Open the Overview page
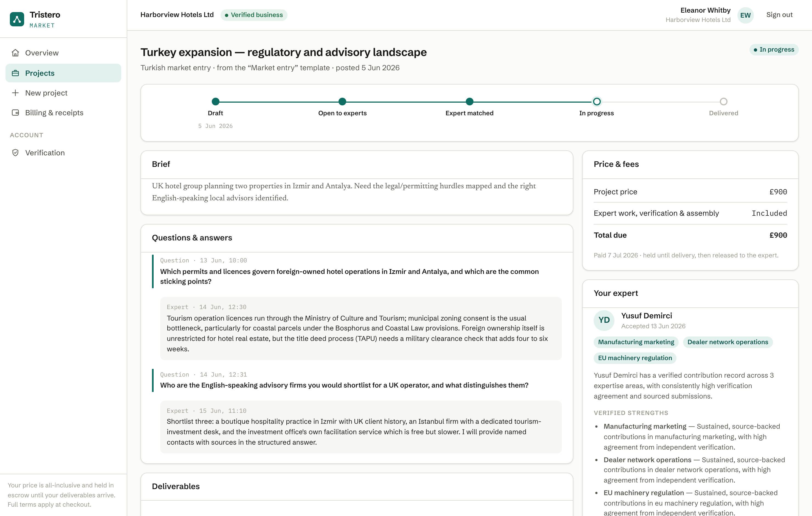This screenshot has width=812, height=516. click(63, 53)
